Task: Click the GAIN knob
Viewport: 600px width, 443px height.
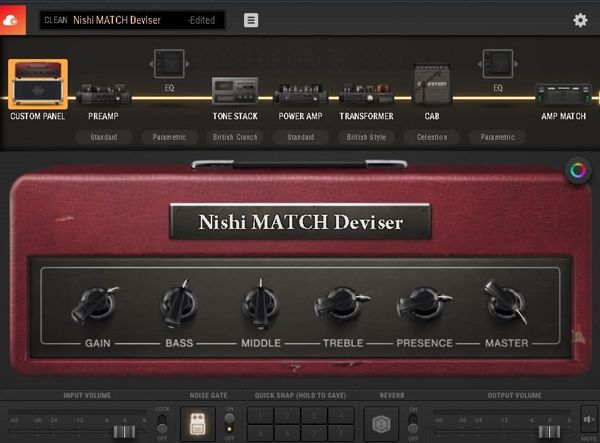Action: (x=95, y=305)
